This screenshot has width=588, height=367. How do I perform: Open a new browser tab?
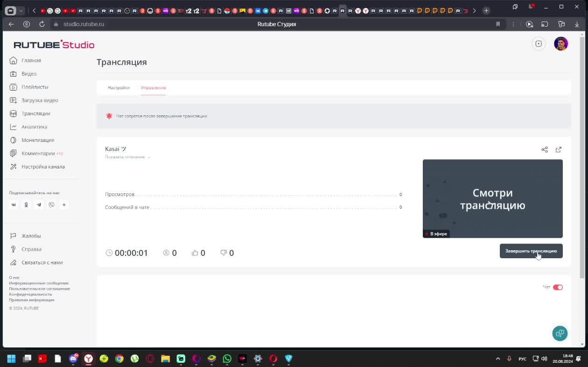[486, 10]
